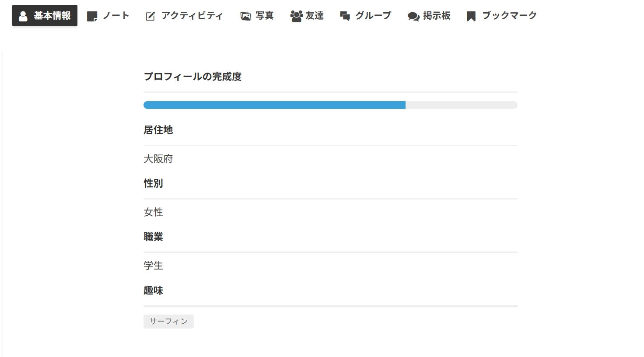Select the 基本情報 tab label
The height and width of the screenshot is (357, 644).
[x=52, y=16]
